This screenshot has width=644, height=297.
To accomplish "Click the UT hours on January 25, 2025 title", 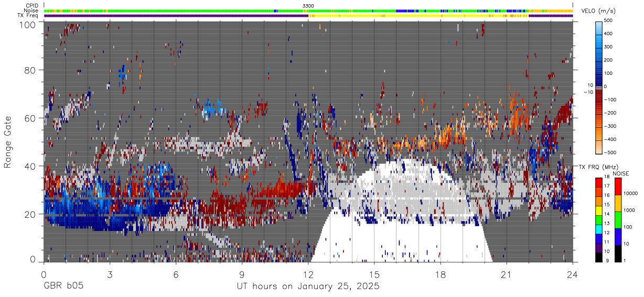I will [307, 287].
